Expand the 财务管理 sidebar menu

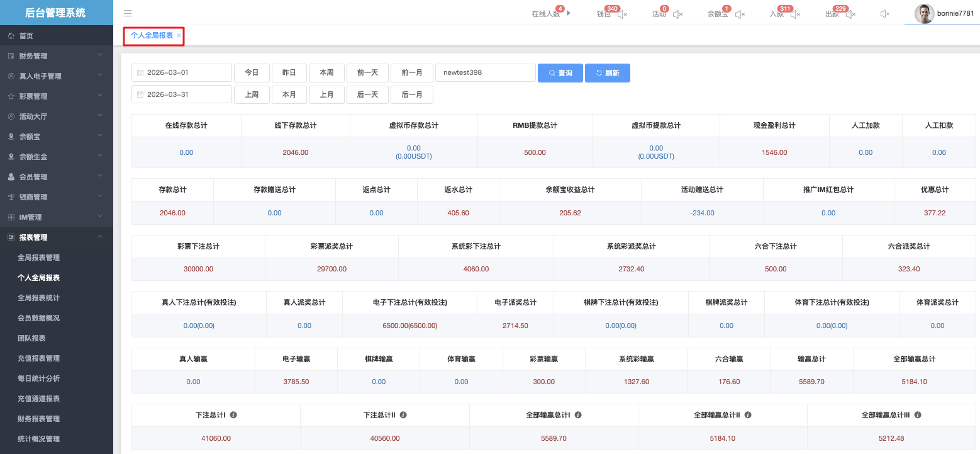click(x=57, y=56)
